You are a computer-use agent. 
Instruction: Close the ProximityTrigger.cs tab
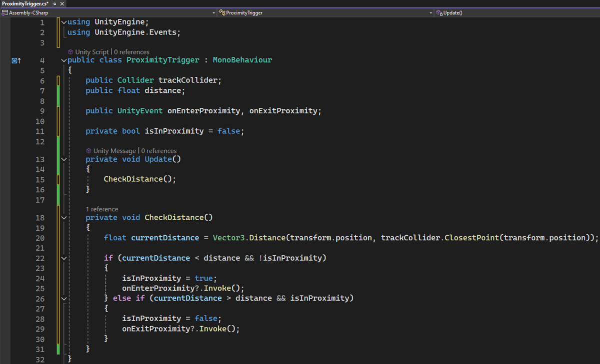[61, 3]
